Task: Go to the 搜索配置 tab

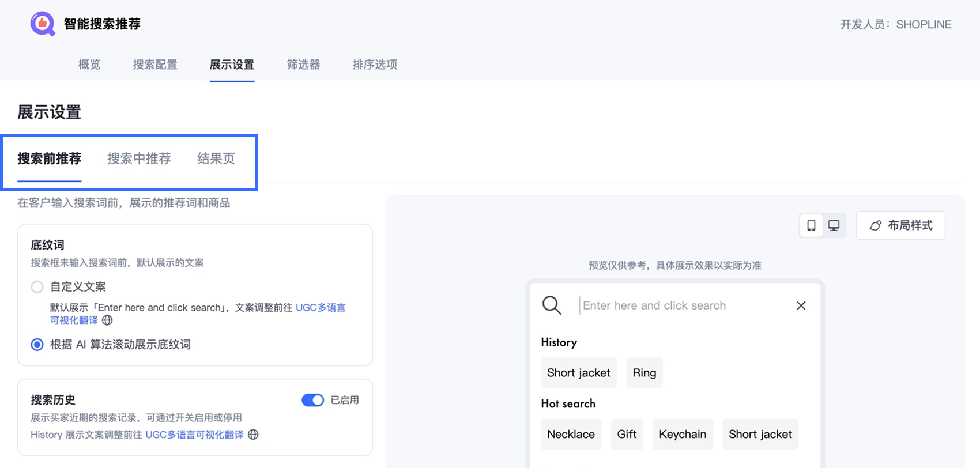Action: [x=155, y=65]
